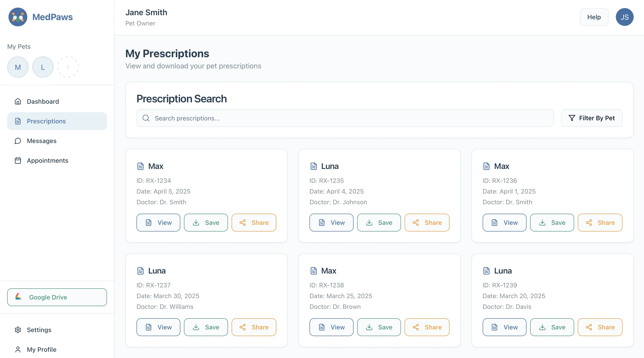Select pet avatar M
This screenshot has height=358, width=644.
tap(18, 67)
